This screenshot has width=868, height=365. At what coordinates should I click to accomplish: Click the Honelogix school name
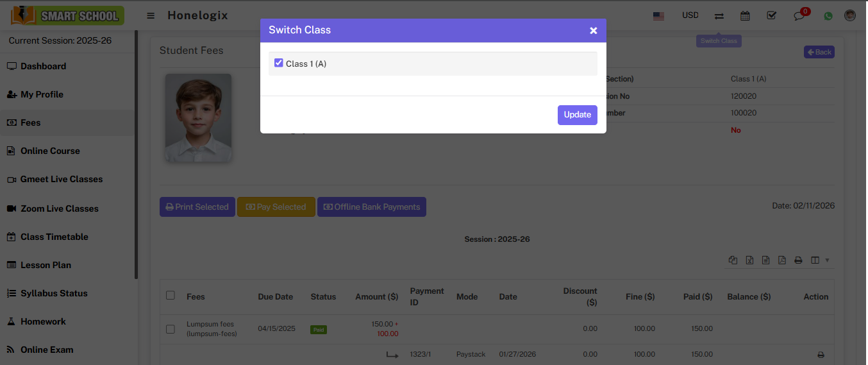197,15
